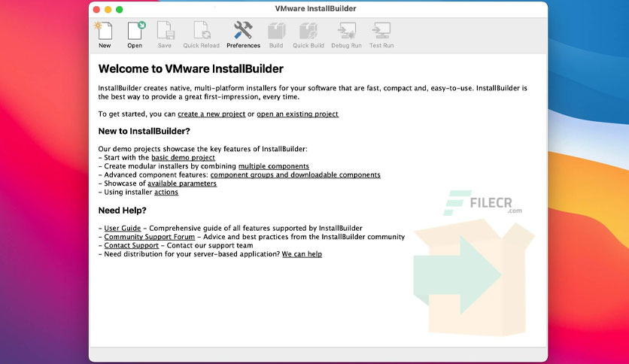Follow the 'open an existing project' link

pyautogui.click(x=298, y=114)
